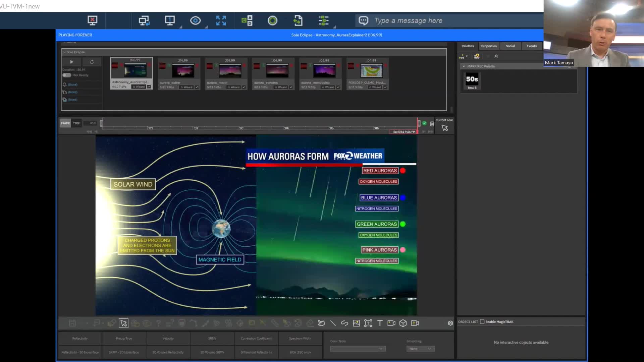The width and height of the screenshot is (644, 362).
Task: Select the Text tool in bottom toolbar
Action: [x=380, y=323]
